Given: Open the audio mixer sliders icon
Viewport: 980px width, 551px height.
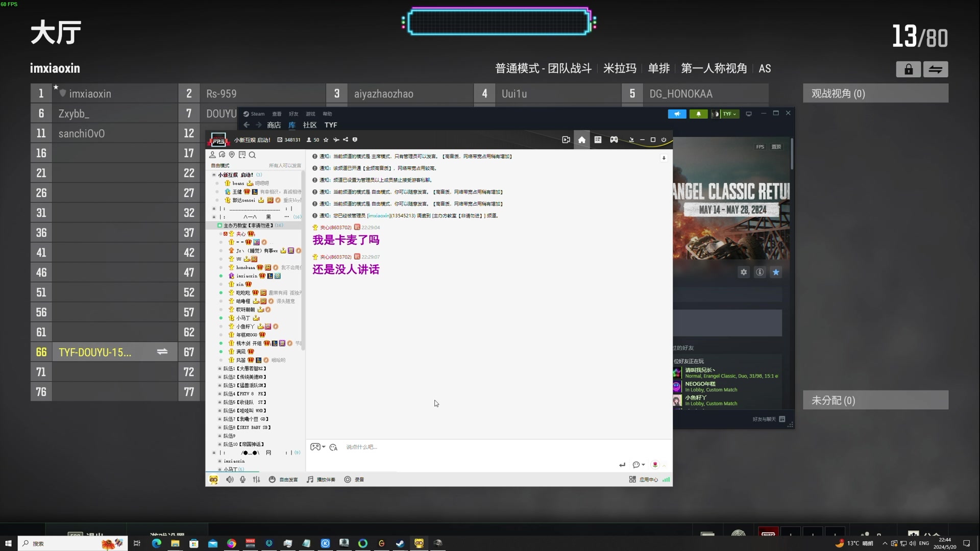Looking at the screenshot, I should click(256, 479).
